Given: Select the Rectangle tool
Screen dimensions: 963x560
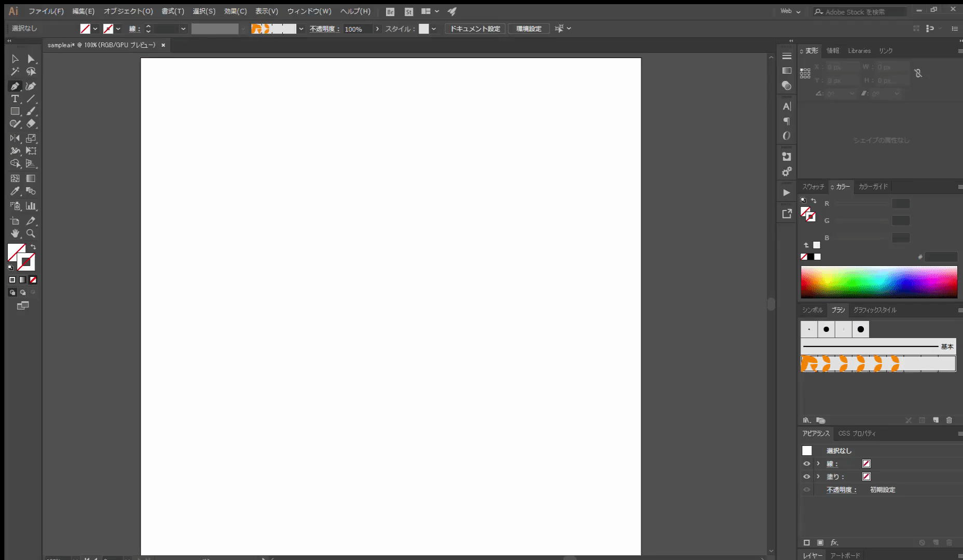Looking at the screenshot, I should click(x=15, y=111).
